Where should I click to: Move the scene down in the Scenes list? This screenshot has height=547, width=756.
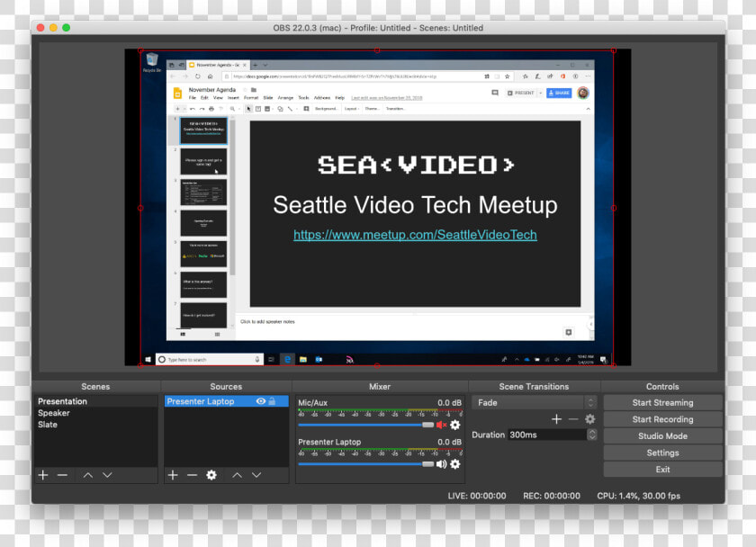tap(107, 475)
